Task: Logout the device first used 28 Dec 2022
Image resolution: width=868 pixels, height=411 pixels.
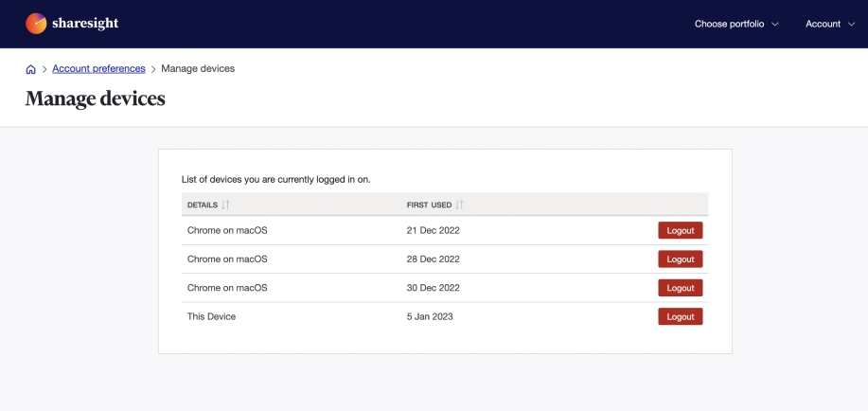Action: point(681,259)
